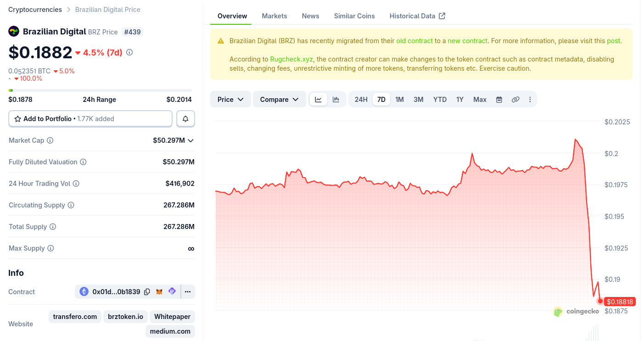Open the Rugcheck.xyz link
The height and width of the screenshot is (341, 644).
pyautogui.click(x=292, y=59)
